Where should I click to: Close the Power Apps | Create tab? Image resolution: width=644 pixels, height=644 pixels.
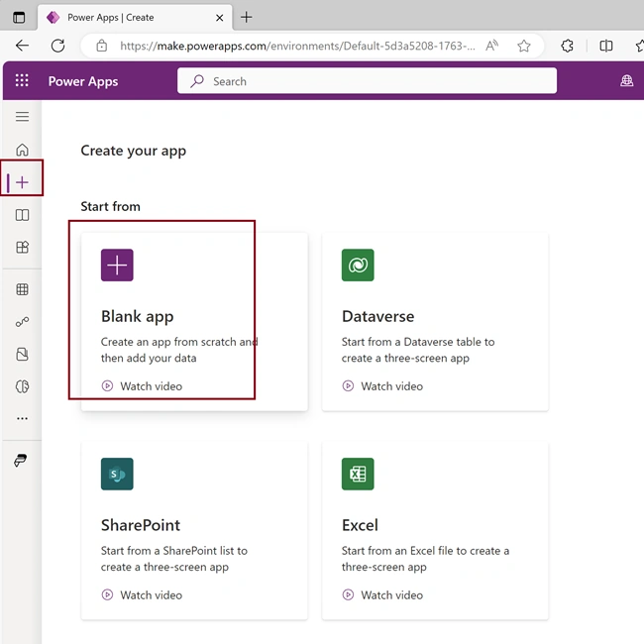(x=220, y=18)
